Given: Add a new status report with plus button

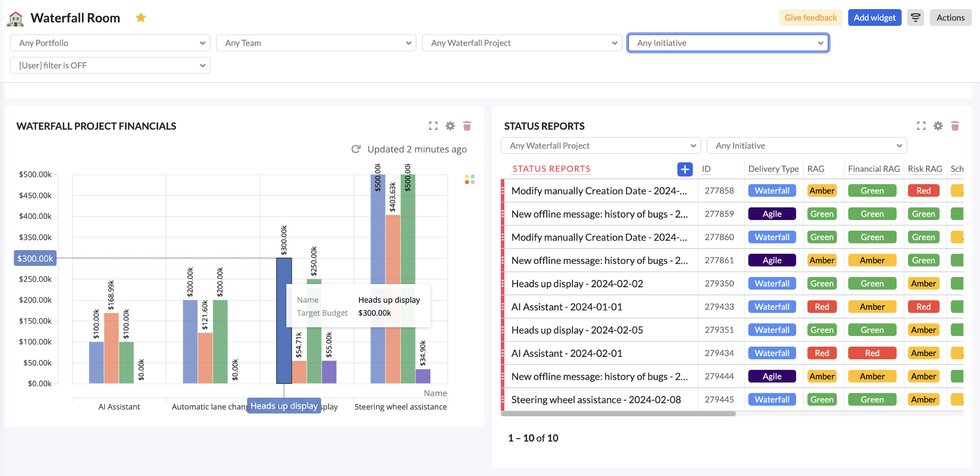Looking at the screenshot, I should tap(685, 169).
